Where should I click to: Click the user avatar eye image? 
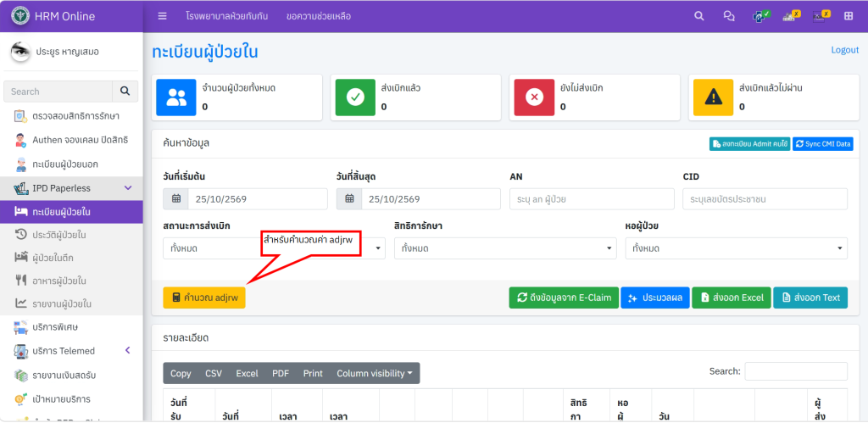point(20,52)
